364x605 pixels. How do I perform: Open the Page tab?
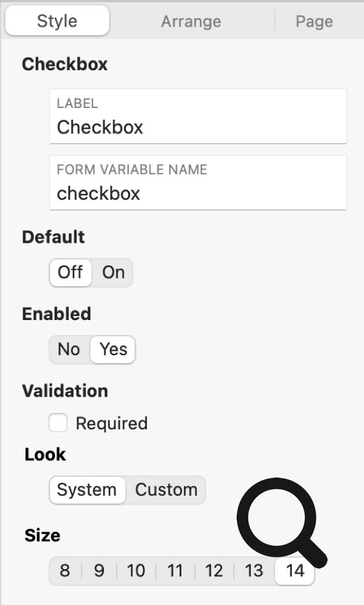[314, 21]
